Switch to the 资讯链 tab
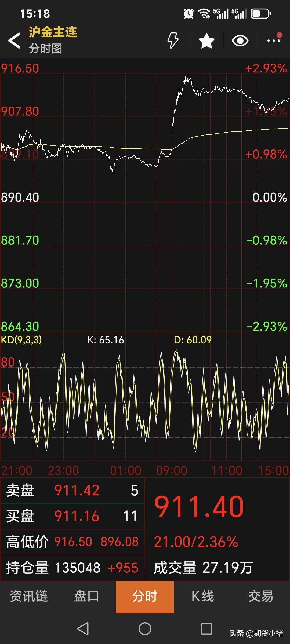290x644 pixels. [x=29, y=596]
